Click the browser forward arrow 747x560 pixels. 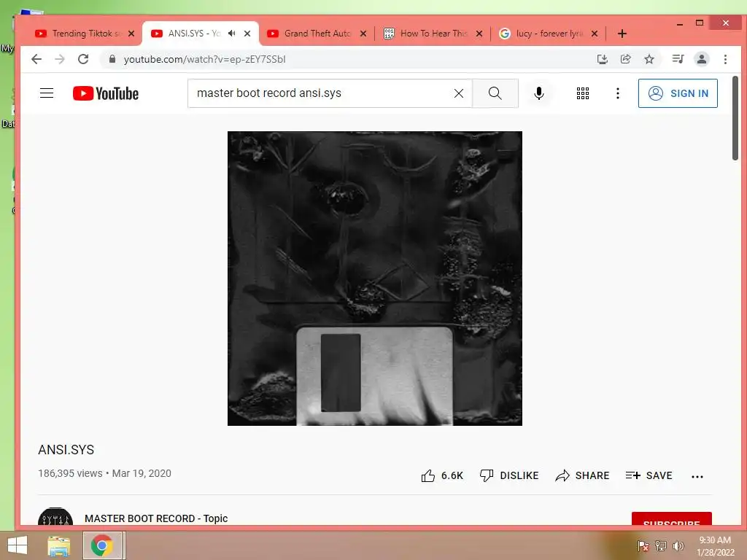coord(60,59)
